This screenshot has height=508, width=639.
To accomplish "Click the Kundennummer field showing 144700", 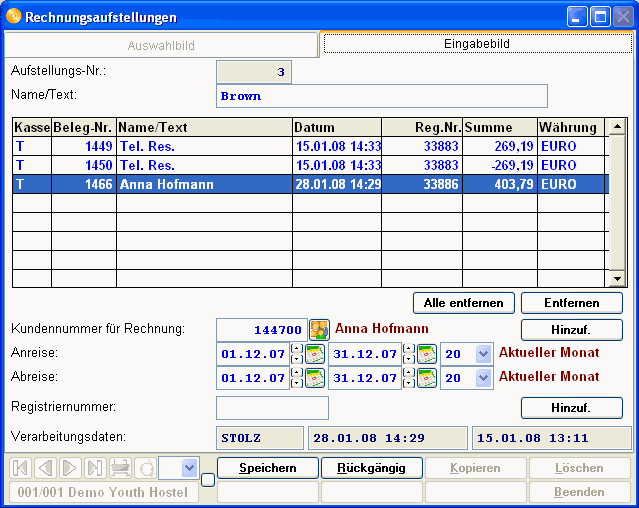I will point(262,330).
